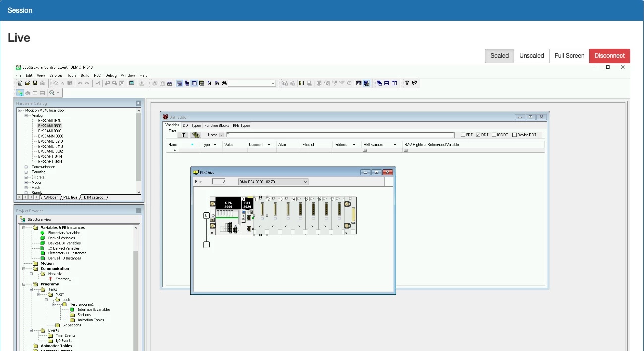Open the Debug menu

pos(111,75)
